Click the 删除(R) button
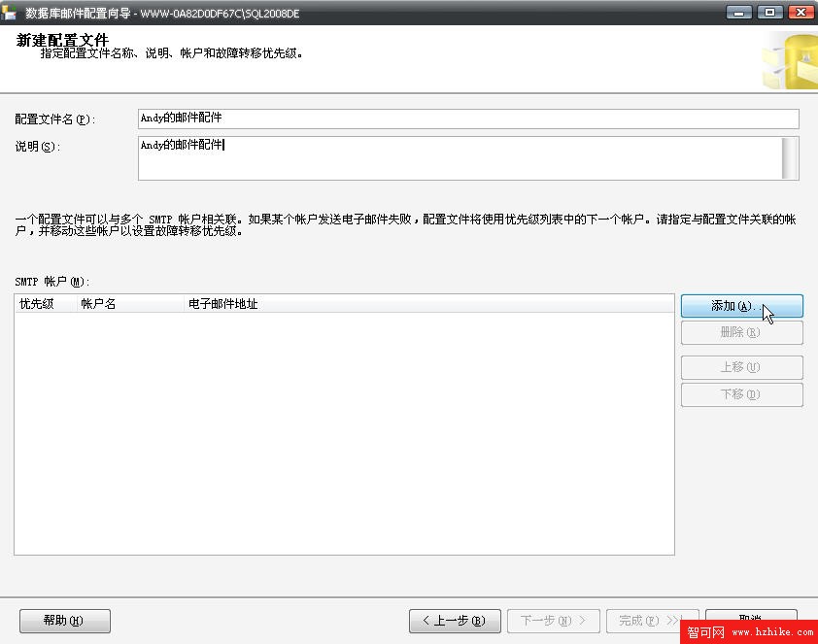Screen dimensions: 818x644 pos(741,332)
